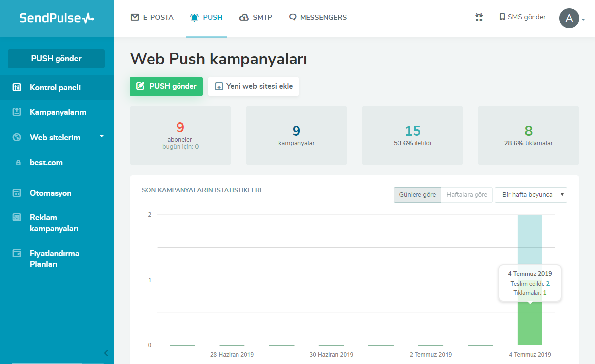Image resolution: width=595 pixels, height=364 pixels.
Task: Click SMS gönder phone icon link
Action: click(x=522, y=17)
